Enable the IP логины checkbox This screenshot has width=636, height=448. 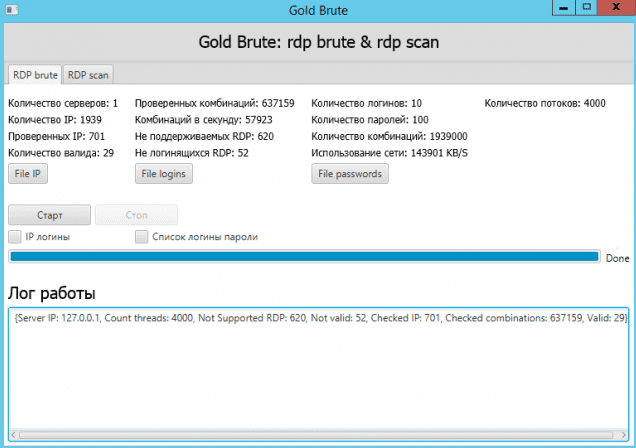15,237
